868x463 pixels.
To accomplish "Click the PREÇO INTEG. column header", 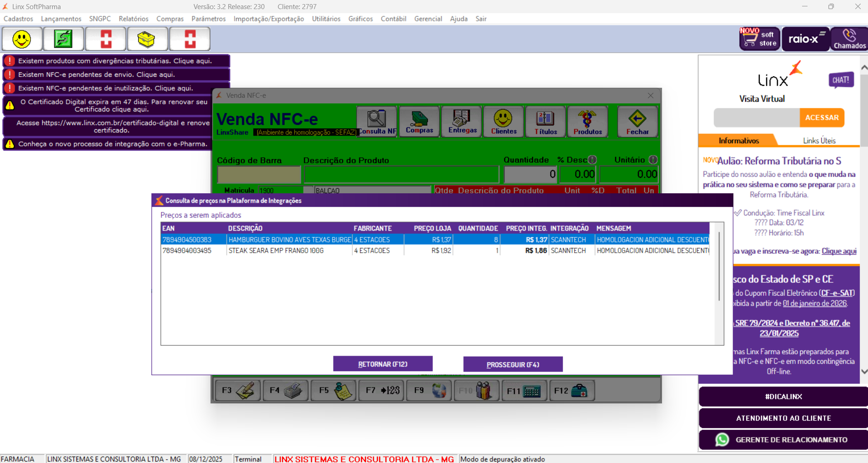I will (x=527, y=228).
